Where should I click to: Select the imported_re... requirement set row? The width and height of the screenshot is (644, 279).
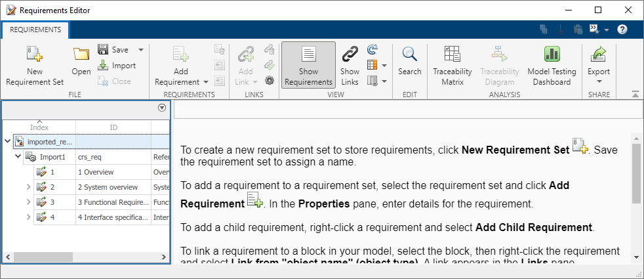91,142
